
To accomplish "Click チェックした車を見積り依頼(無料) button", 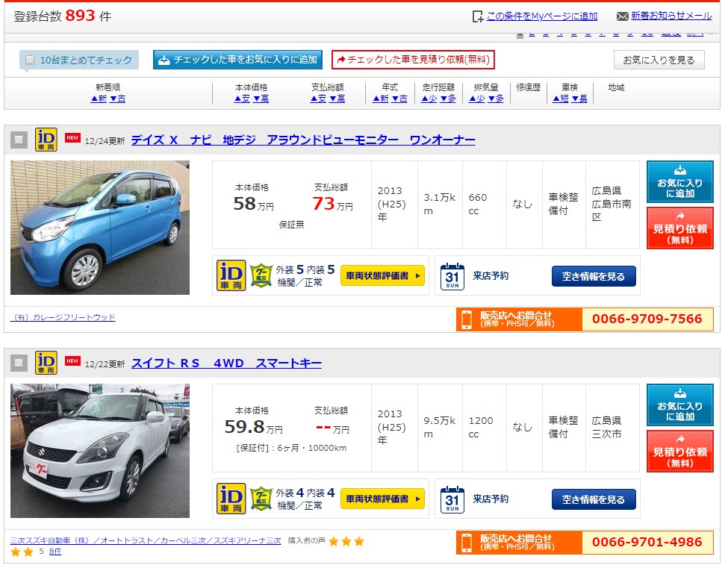I will [413, 60].
